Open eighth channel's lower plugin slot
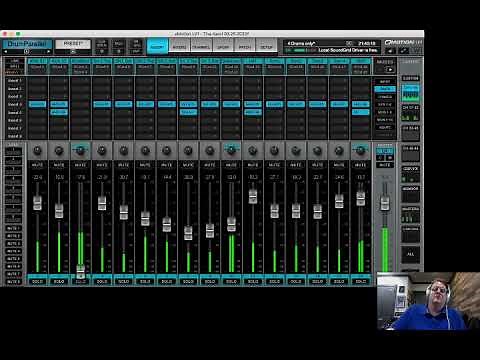Image resolution: width=480 pixels, height=360 pixels. 188,112
